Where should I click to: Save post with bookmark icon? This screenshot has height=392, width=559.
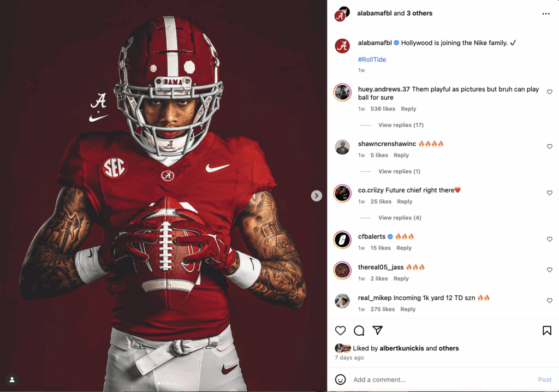click(x=546, y=330)
